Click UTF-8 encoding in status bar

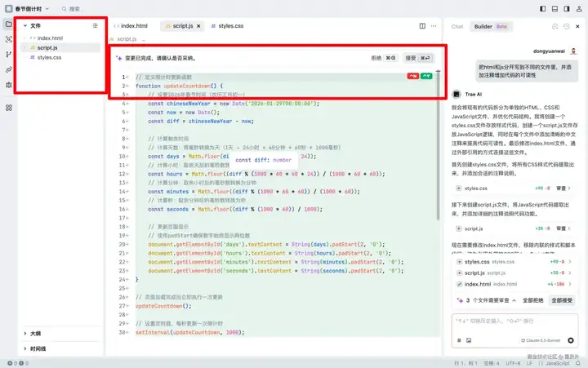(x=513, y=363)
